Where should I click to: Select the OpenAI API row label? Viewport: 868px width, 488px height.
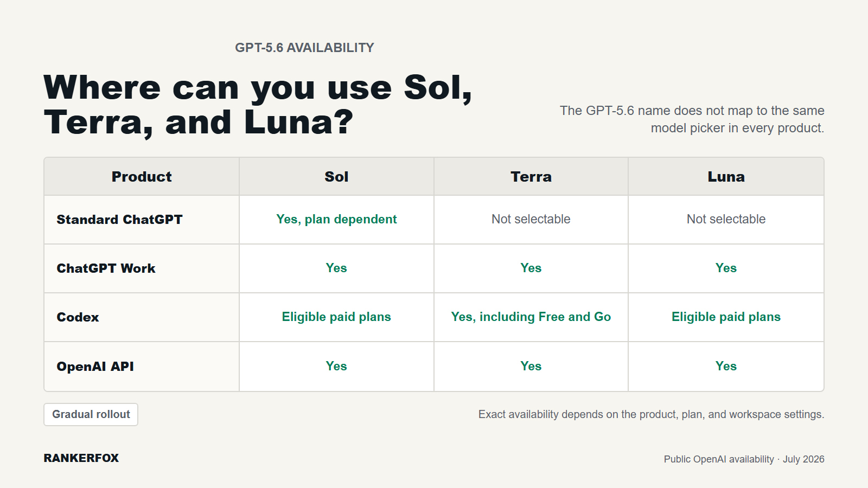click(95, 367)
